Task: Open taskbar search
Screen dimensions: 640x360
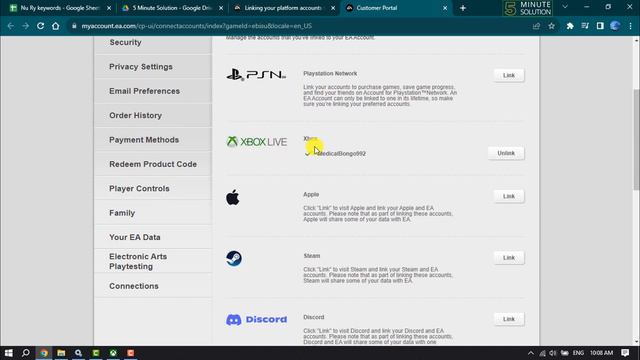Action: (26, 353)
